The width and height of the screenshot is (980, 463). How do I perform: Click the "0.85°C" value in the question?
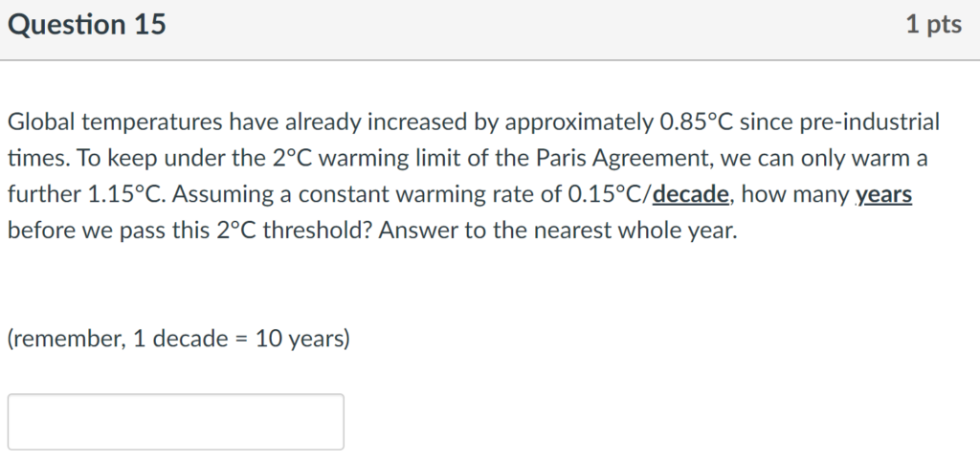click(697, 122)
